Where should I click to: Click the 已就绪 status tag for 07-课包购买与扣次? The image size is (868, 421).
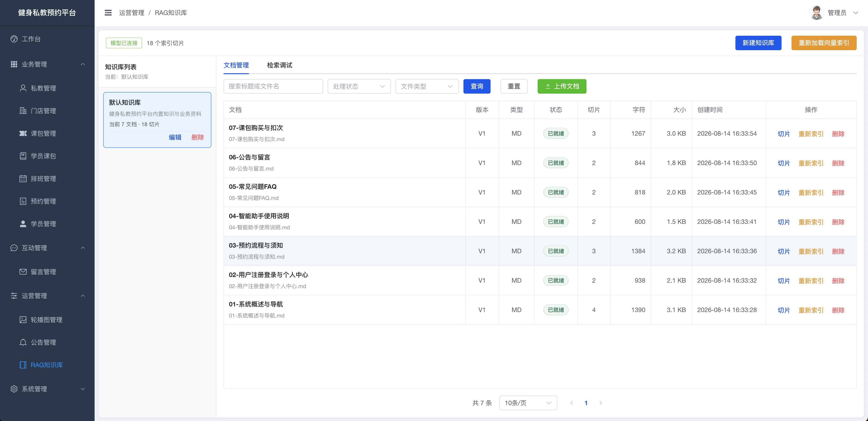[556, 133]
